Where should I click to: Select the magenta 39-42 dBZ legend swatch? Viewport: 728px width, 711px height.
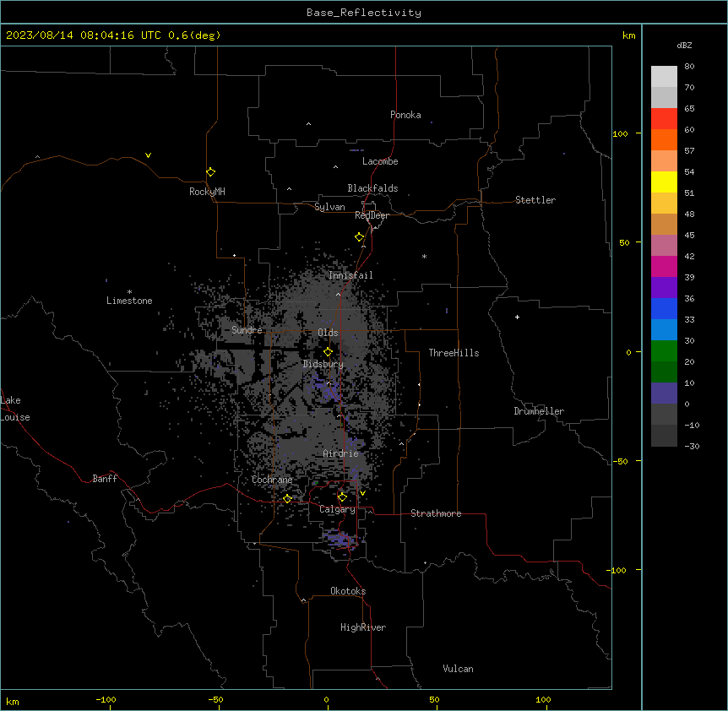tap(664, 266)
